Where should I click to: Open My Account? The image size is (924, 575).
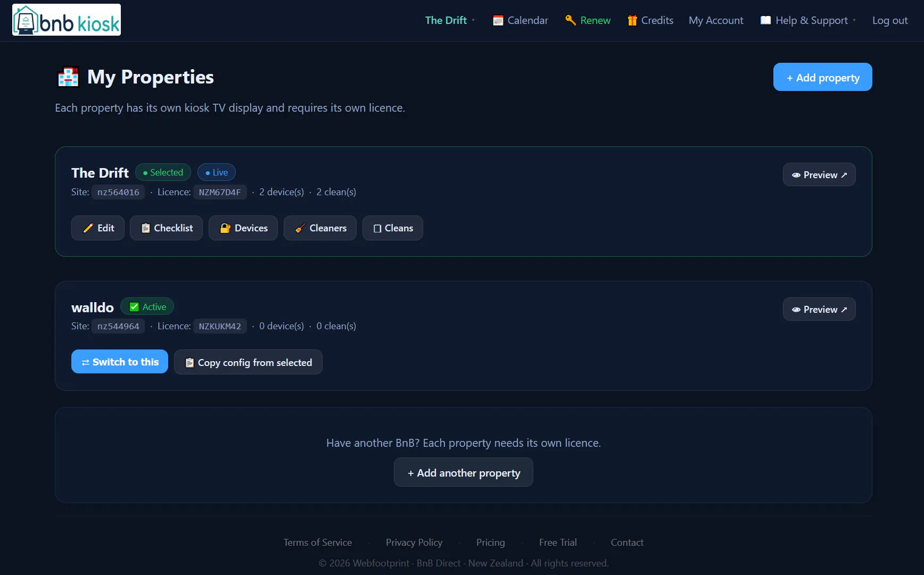tap(716, 20)
